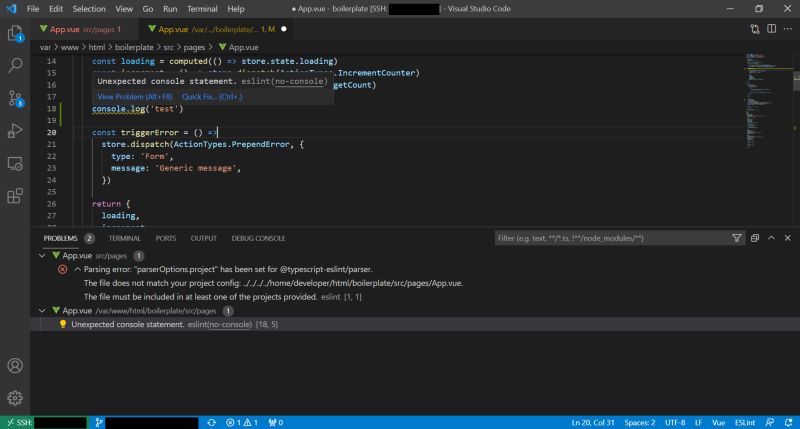The width and height of the screenshot is (800, 429).
Task: Open editor More Actions ellipsis
Action: pyautogui.click(x=788, y=29)
